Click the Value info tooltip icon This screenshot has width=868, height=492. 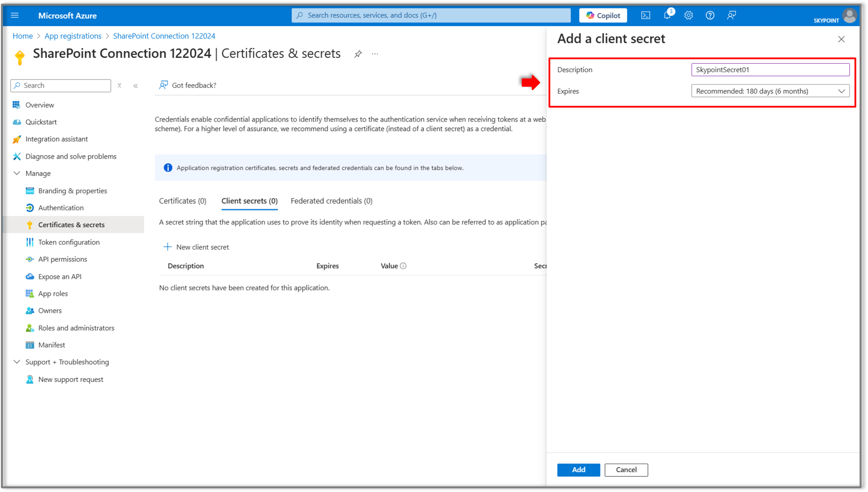tap(404, 266)
